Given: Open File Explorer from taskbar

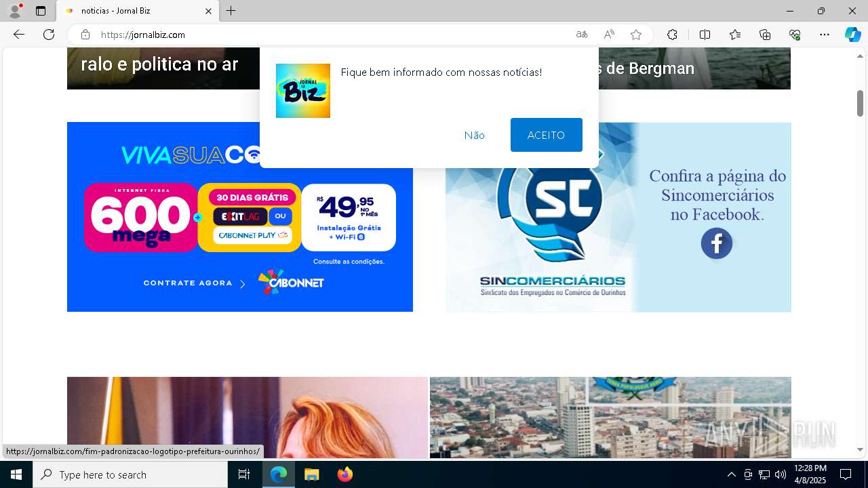Looking at the screenshot, I should (x=311, y=474).
